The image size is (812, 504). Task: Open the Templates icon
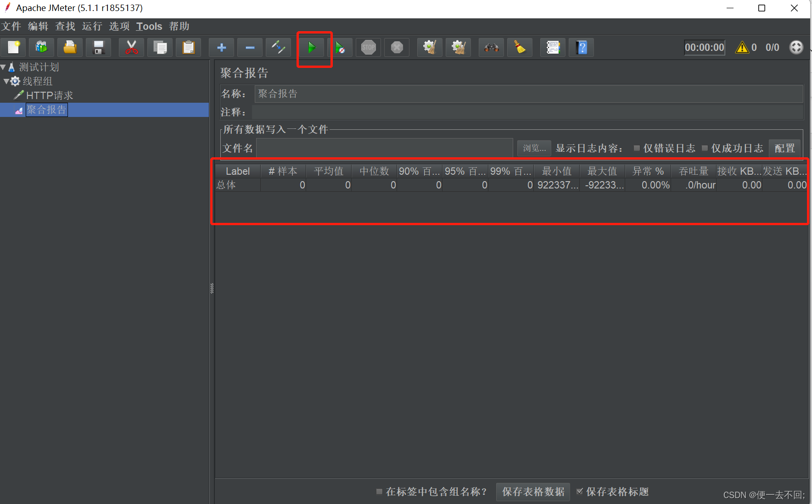[42, 47]
